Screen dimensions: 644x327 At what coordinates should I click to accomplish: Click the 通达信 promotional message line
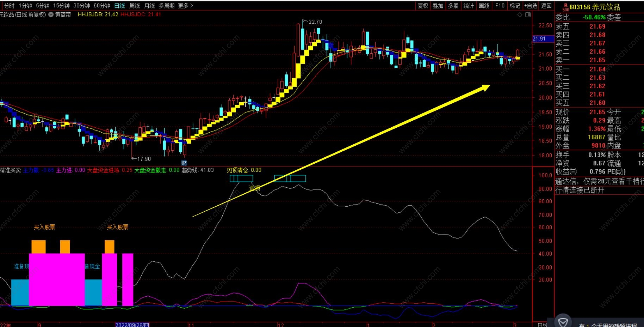600,182
